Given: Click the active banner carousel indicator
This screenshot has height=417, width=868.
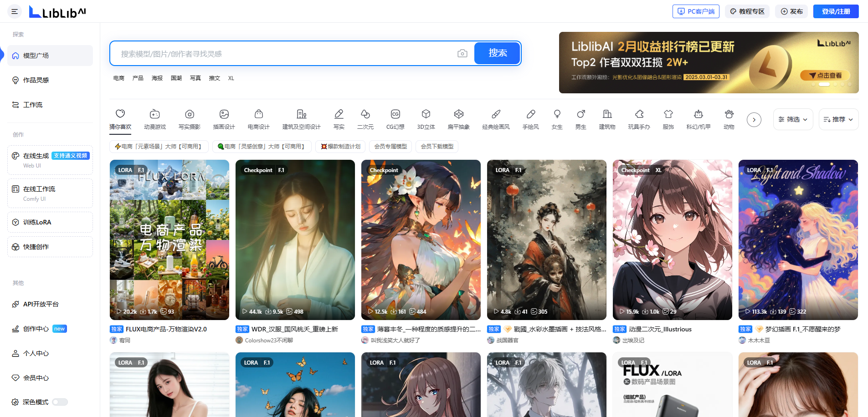Looking at the screenshot, I should click(824, 85).
